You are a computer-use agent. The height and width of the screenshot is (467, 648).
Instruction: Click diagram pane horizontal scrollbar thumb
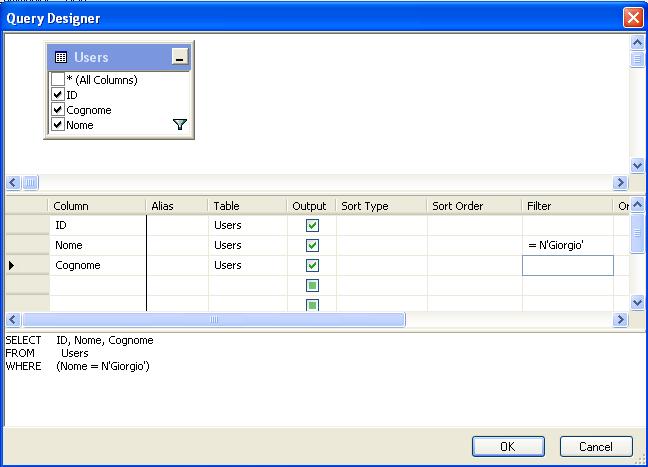pos(30,182)
